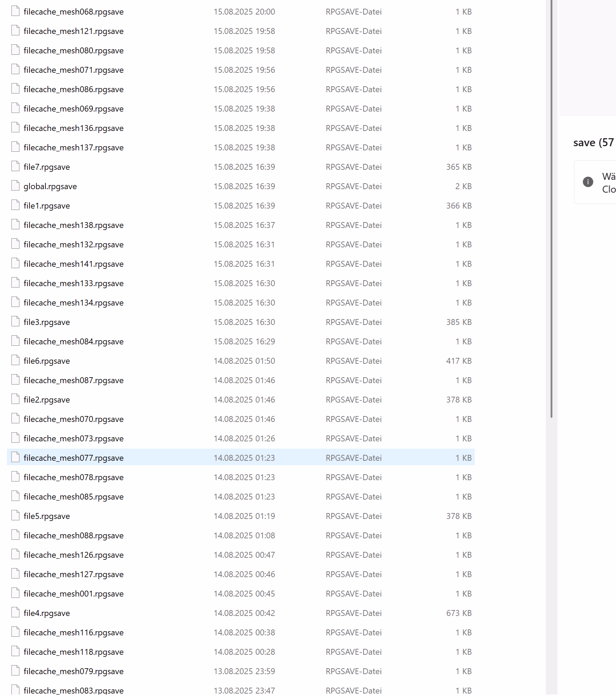Select filecache_mesh121.rpgsave file name
This screenshot has width=616, height=697.
73,31
